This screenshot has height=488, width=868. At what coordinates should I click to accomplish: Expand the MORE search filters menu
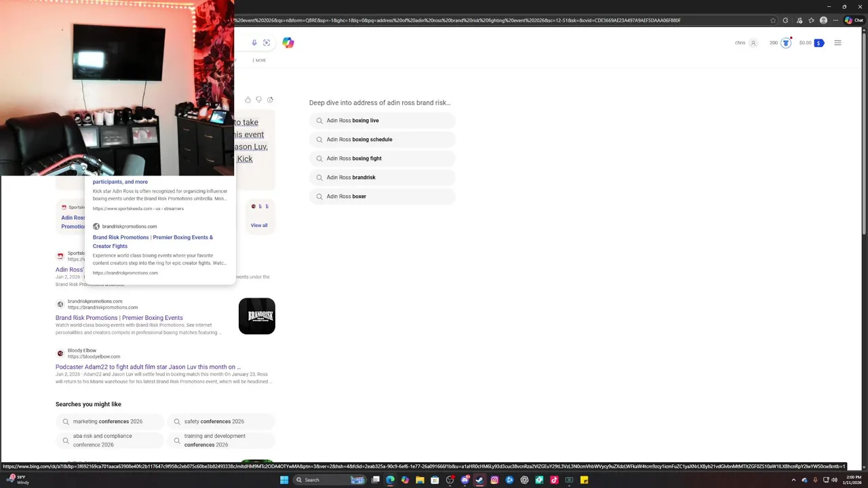click(x=260, y=60)
